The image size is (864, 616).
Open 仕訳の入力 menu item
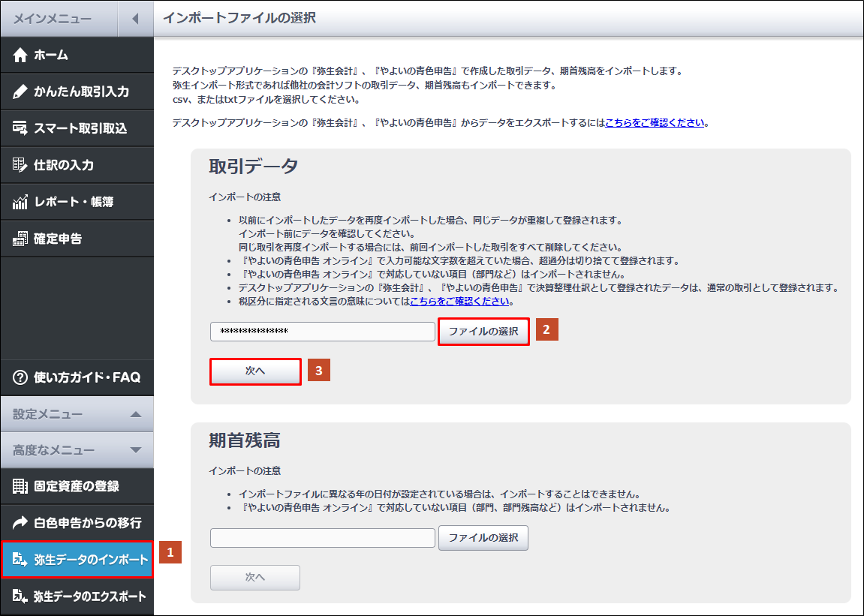coord(77,165)
